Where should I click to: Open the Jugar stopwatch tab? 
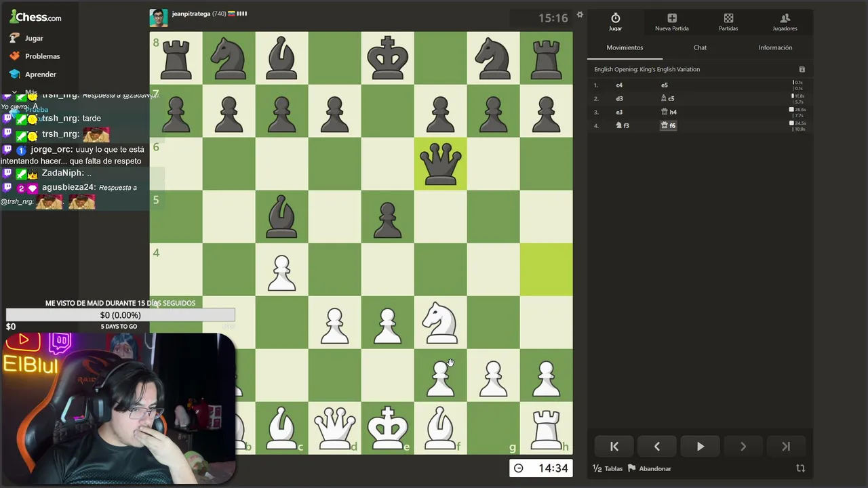[615, 22]
